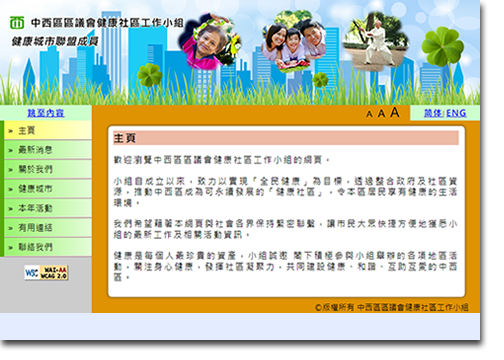Viewport: 504px width, 360px height.
Task: Click the paragraph starting 我們希望藉著本網頁
Action: pos(285,229)
